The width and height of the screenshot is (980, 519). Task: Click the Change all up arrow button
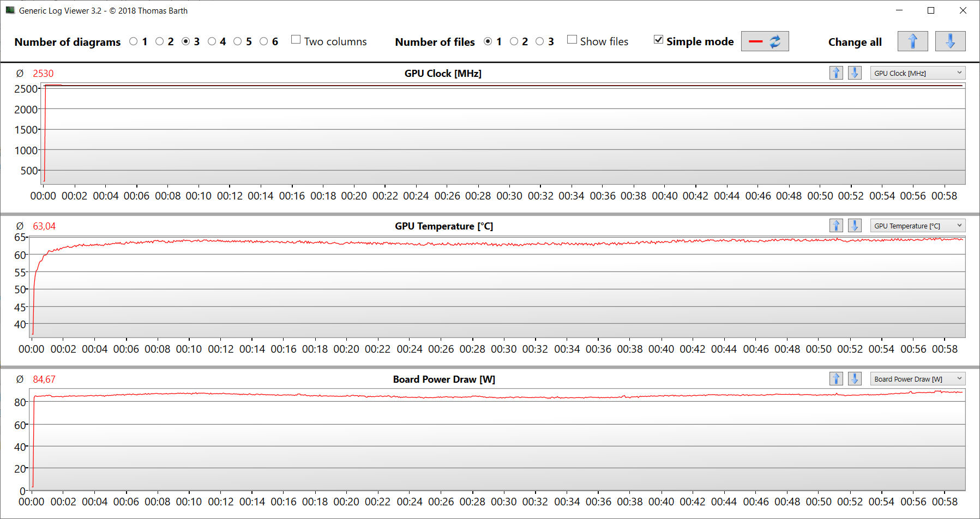(912, 41)
